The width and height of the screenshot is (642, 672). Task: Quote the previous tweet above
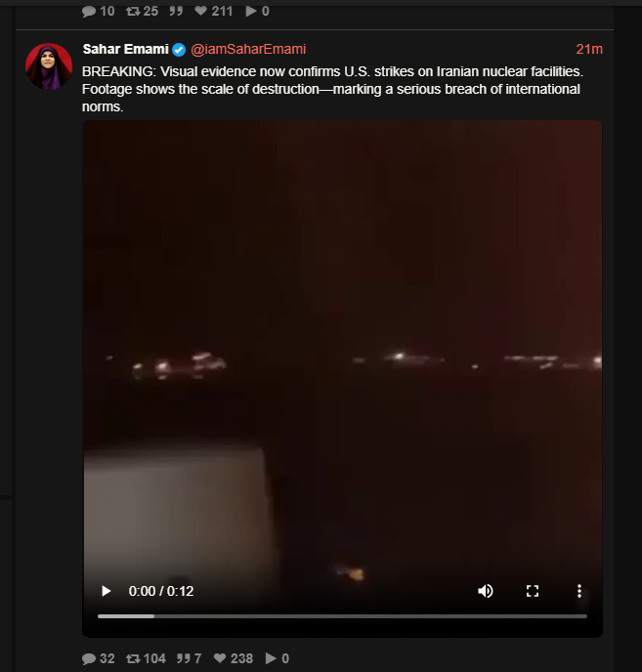point(176,11)
